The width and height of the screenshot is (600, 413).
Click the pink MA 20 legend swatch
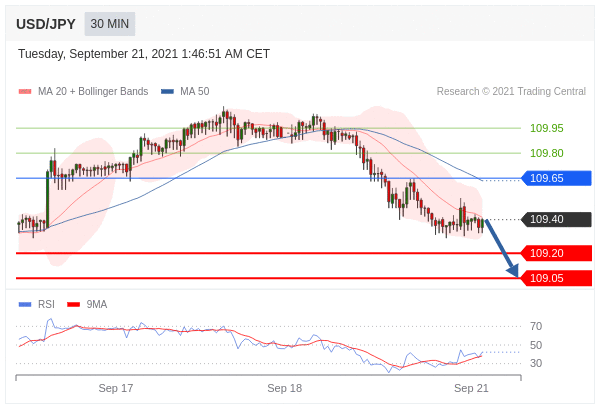pos(25,91)
